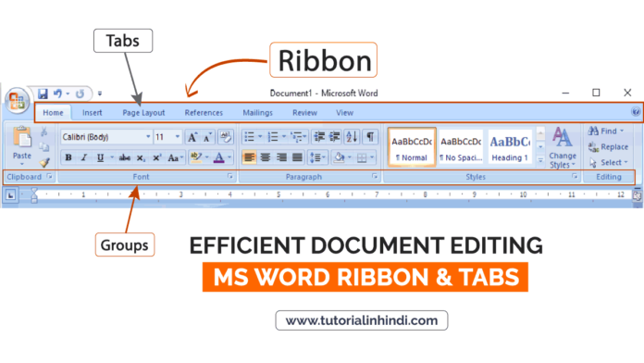Toggle strikethrough formatting
The image size is (644, 363).
(x=124, y=157)
